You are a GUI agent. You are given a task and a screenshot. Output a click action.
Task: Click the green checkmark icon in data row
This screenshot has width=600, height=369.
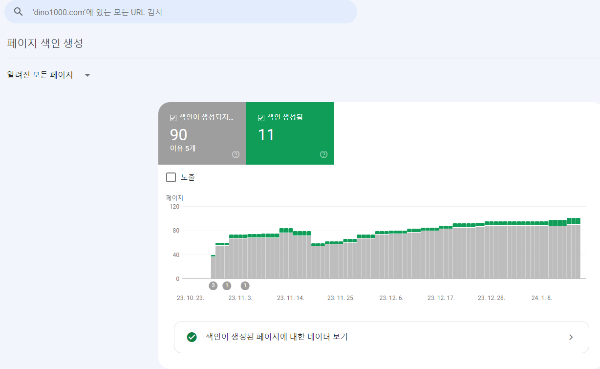tap(192, 337)
